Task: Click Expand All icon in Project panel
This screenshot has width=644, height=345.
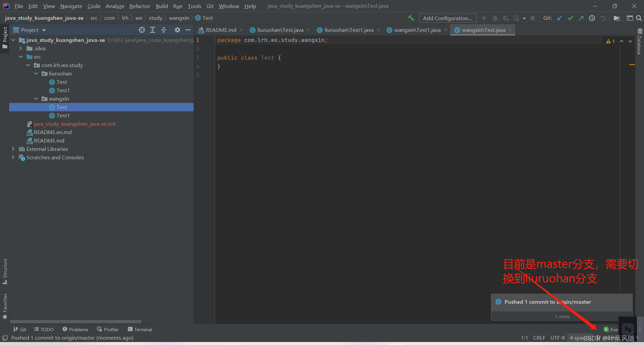Action: [x=153, y=30]
